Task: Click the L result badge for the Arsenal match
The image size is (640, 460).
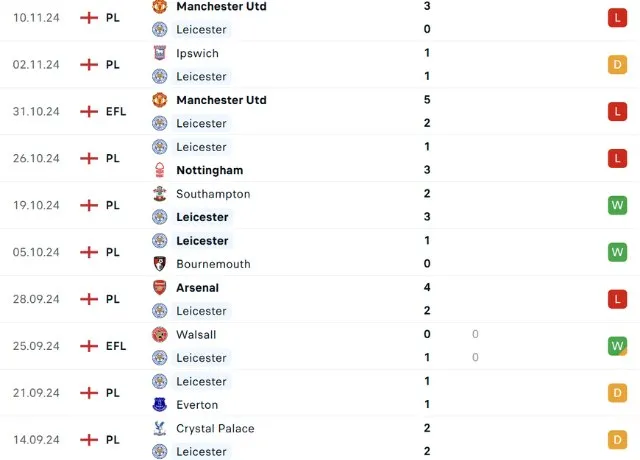Action: coord(617,299)
